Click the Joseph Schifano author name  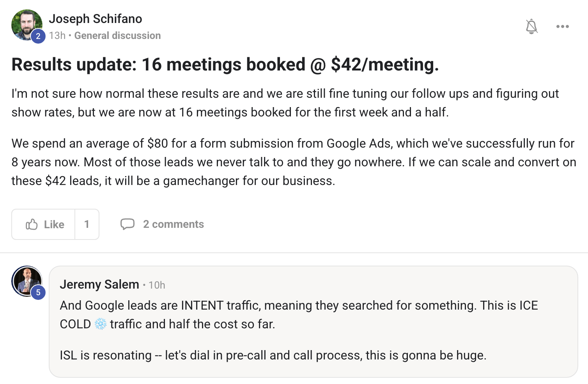95,19
